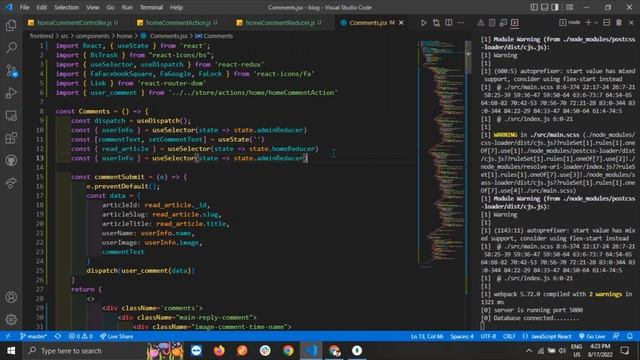This screenshot has width=640, height=360.
Task: Toggle the primary side bar layout
Action: 534,7
